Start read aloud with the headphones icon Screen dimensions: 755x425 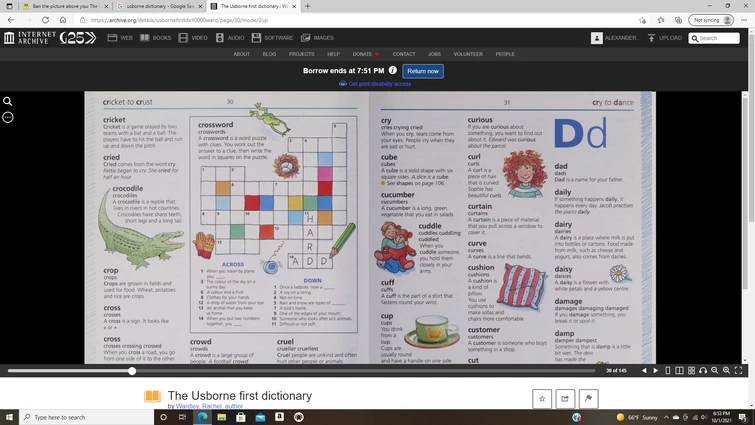pyautogui.click(x=703, y=371)
